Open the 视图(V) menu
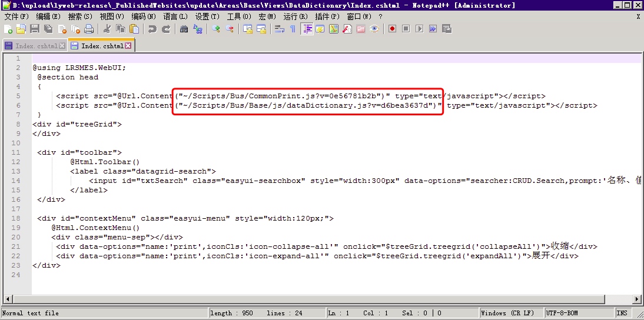Screen dimensions: 644x320 tap(112, 16)
